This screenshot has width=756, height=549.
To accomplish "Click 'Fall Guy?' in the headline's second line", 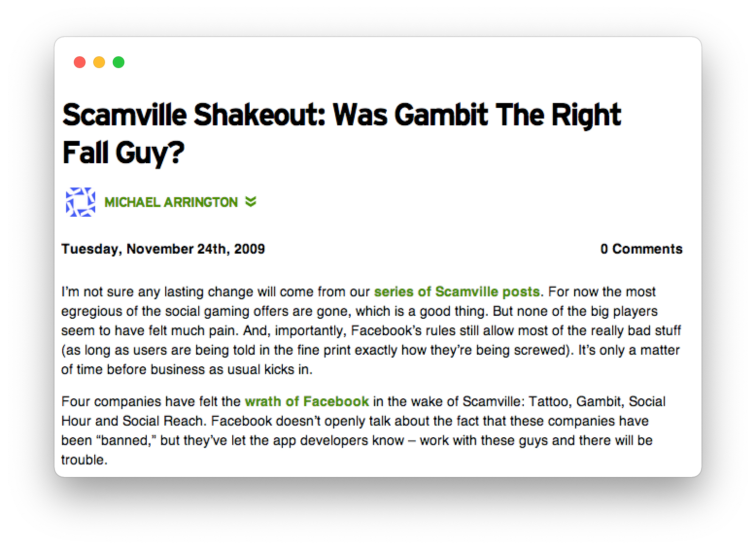I will point(124,153).
